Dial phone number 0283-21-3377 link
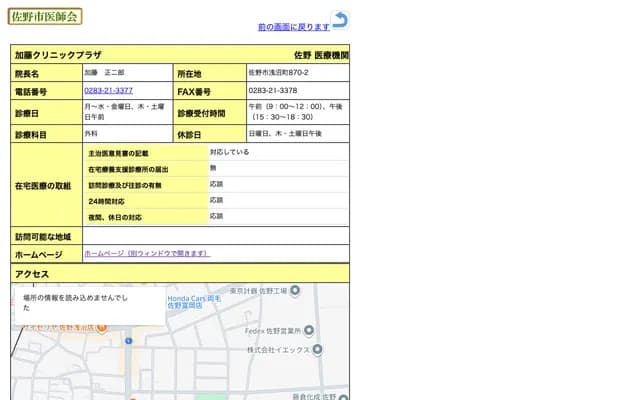Viewport: 640px width, 400px height. click(x=109, y=91)
